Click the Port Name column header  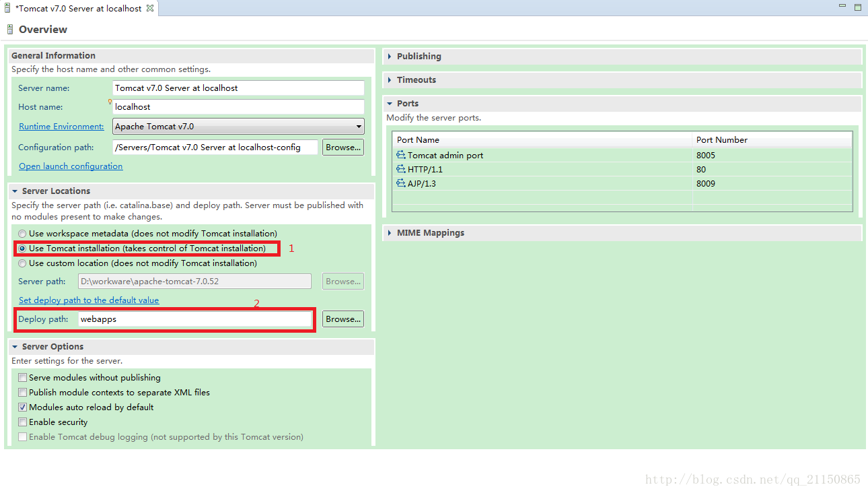tap(542, 140)
